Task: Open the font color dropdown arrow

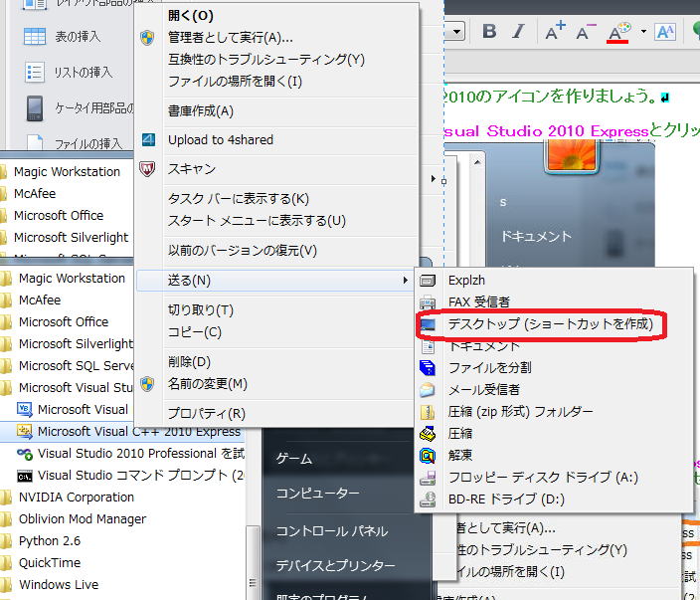Action: coord(643,31)
